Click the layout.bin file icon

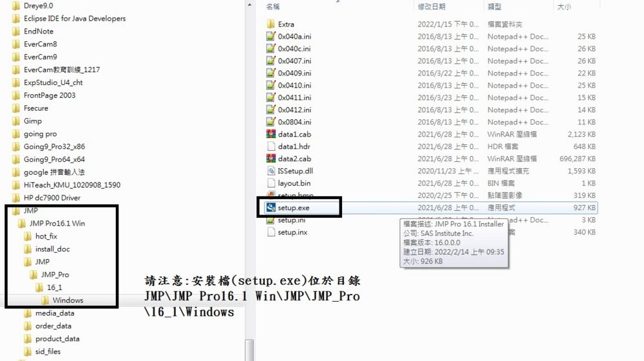click(270, 183)
